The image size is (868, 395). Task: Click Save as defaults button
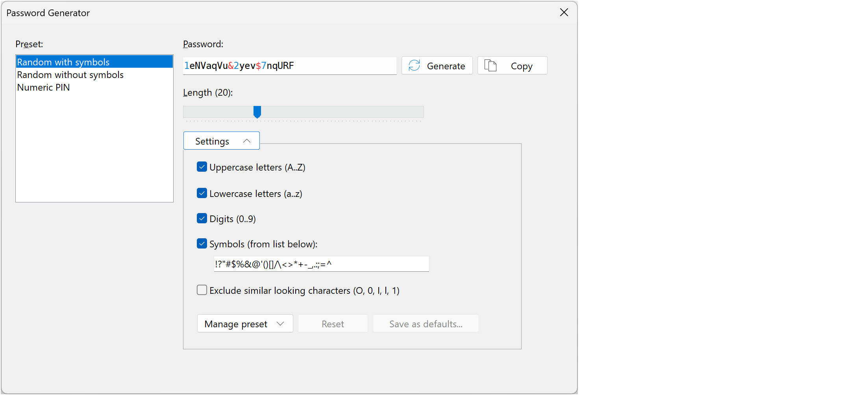[426, 324]
